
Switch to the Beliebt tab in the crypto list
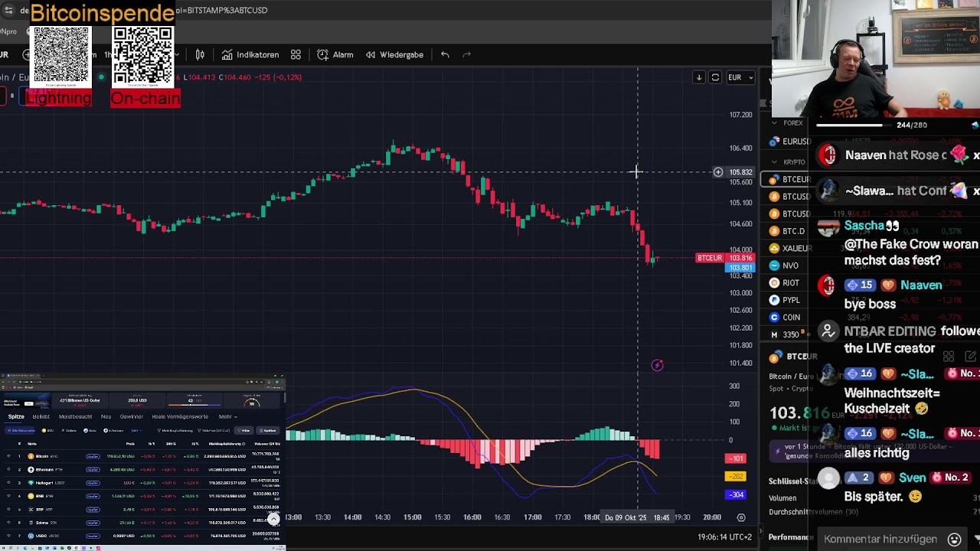(x=41, y=416)
